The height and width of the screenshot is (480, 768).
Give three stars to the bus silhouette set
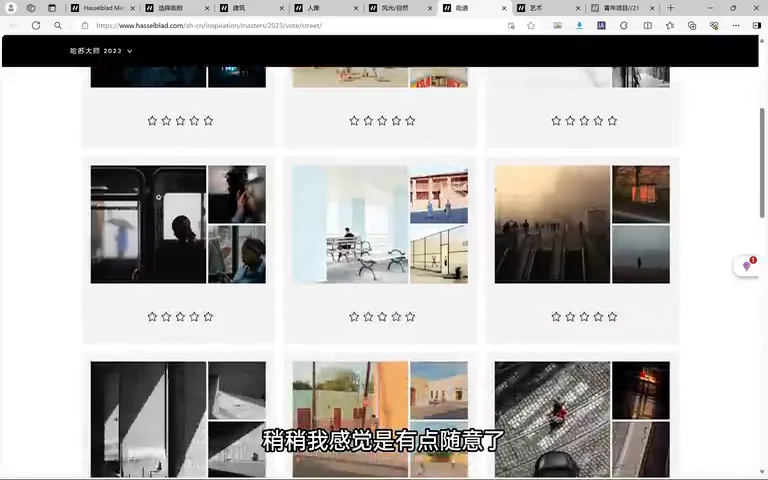point(180,317)
